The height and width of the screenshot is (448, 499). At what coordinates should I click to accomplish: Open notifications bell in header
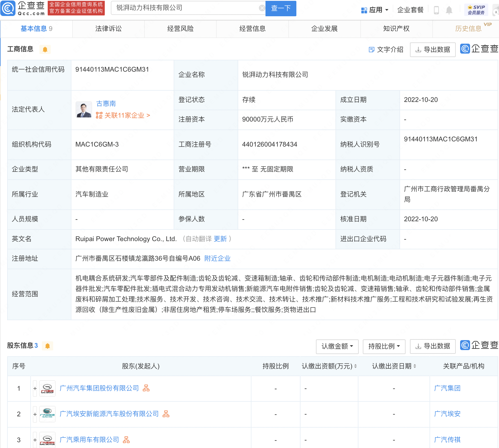449,10
